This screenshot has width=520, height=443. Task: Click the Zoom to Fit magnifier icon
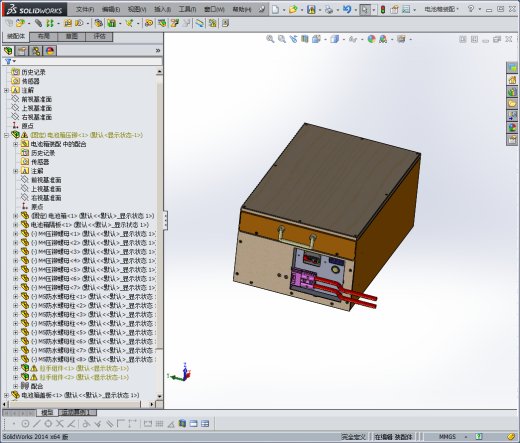coord(270,39)
